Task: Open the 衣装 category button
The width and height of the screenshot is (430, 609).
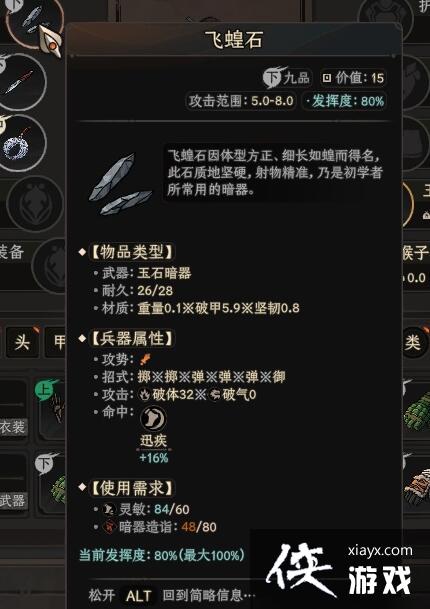Action: coord(13,427)
